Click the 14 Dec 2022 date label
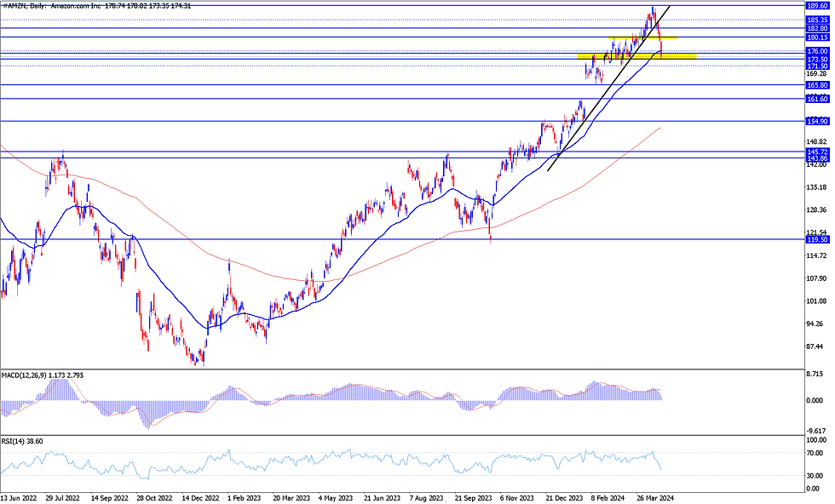The width and height of the screenshot is (835, 504). click(x=200, y=498)
